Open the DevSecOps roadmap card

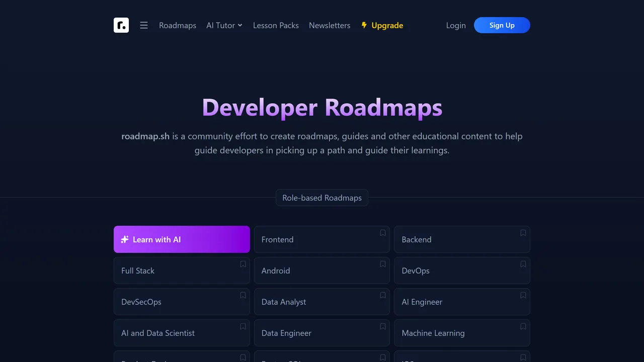pyautogui.click(x=182, y=302)
